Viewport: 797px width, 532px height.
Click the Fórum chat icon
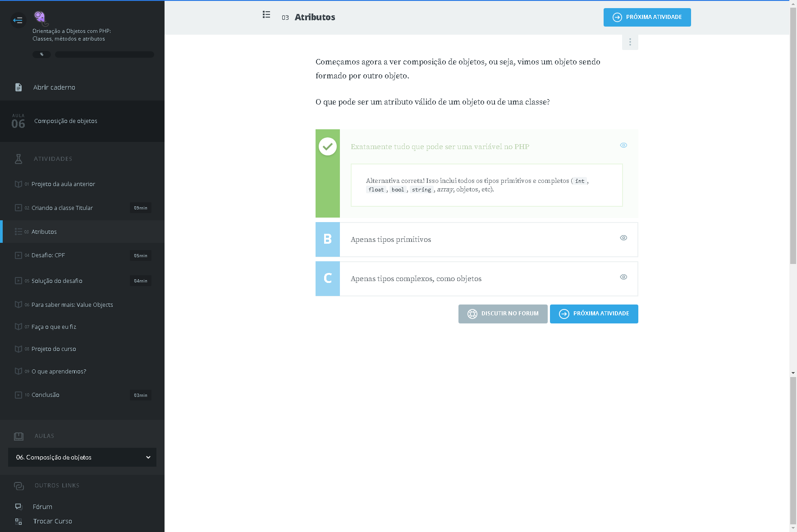[18, 507]
